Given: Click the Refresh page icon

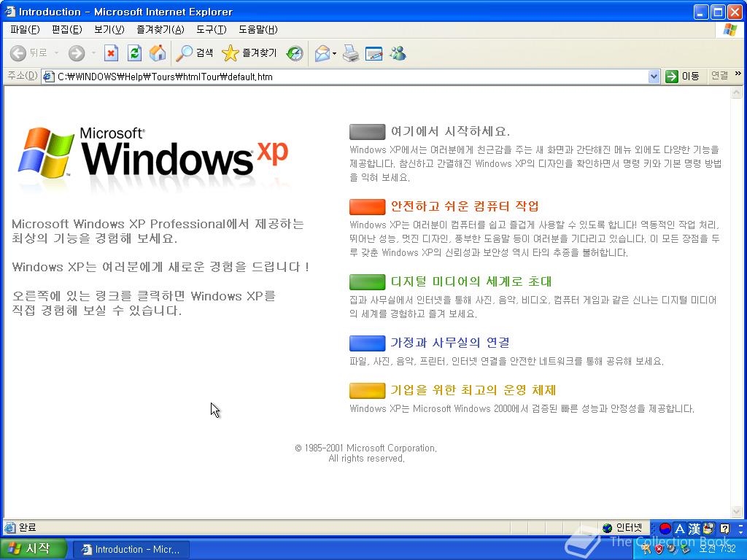Looking at the screenshot, I should pos(134,52).
